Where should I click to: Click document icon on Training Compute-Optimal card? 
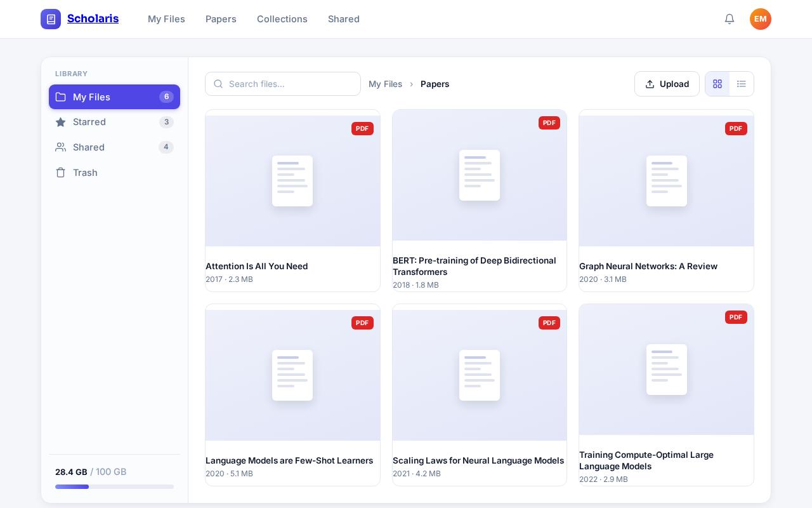click(x=667, y=370)
